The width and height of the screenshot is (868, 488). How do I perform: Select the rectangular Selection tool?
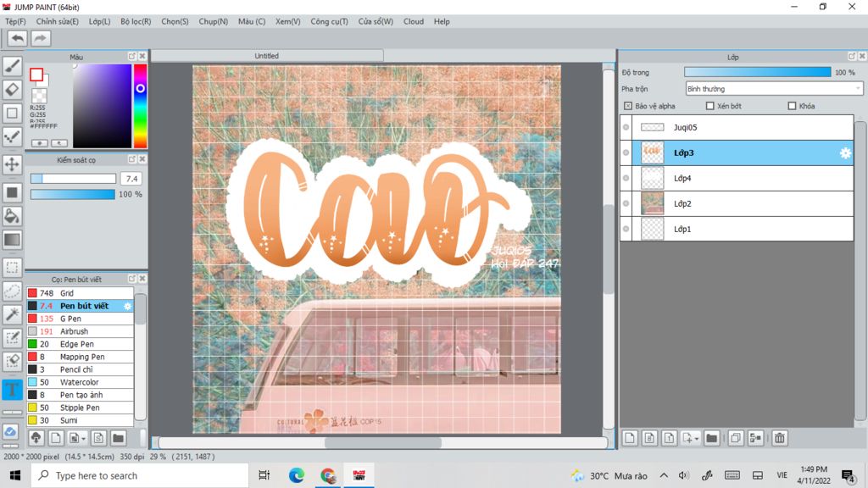pos(12,268)
